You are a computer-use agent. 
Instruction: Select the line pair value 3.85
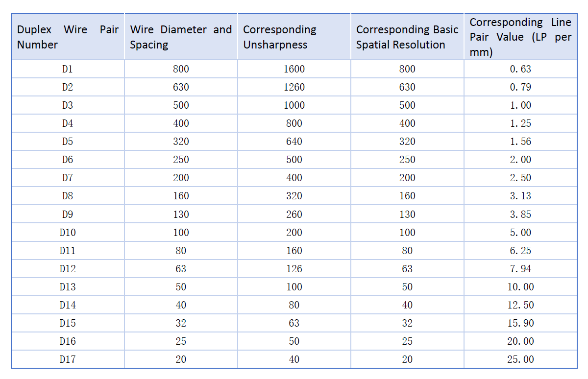click(520, 214)
